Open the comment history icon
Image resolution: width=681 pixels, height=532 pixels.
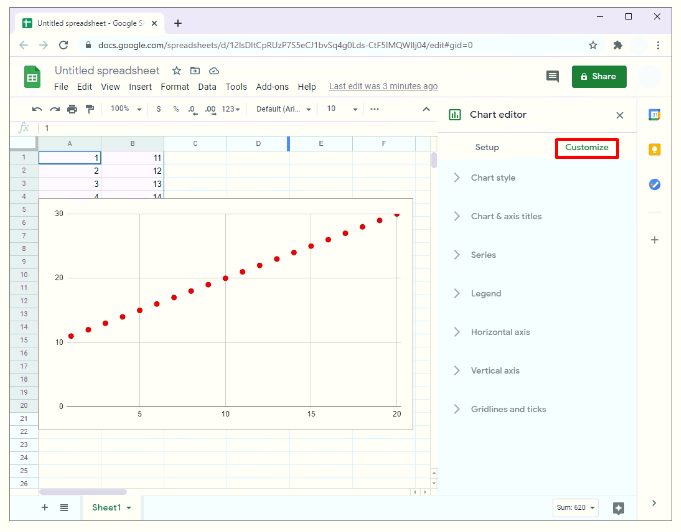[552, 76]
